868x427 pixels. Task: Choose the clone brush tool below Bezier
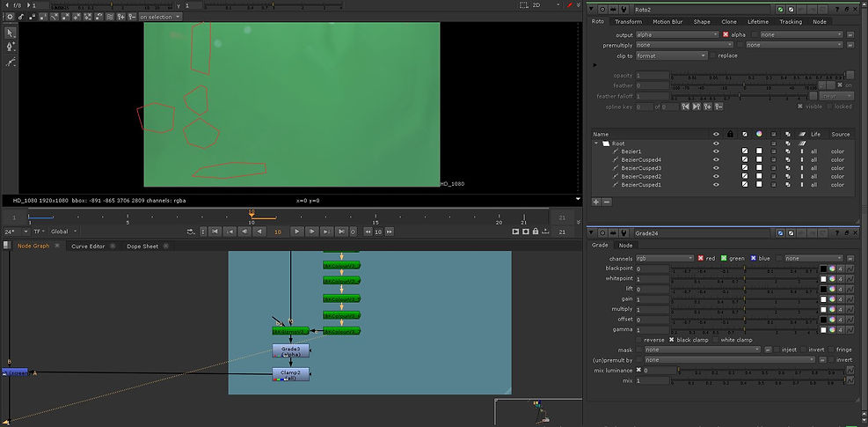click(x=11, y=61)
